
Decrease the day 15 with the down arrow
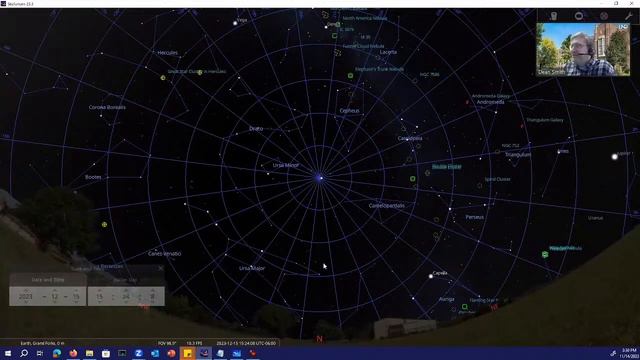tap(76, 302)
